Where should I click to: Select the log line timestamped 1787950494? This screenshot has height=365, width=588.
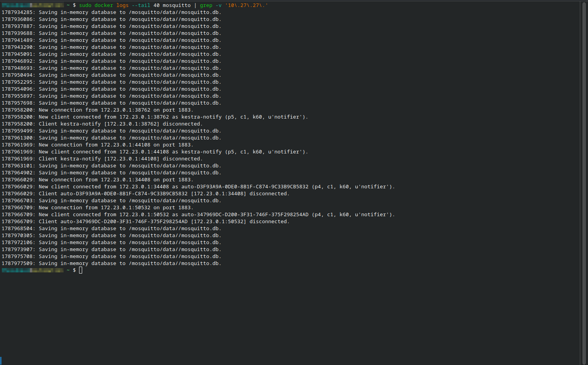[x=112, y=75]
